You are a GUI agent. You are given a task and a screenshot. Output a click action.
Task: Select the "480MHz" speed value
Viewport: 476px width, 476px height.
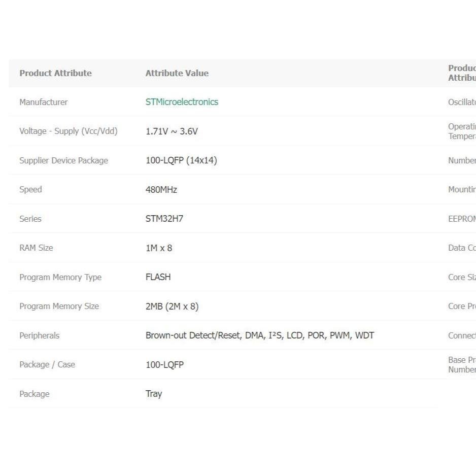tap(161, 190)
